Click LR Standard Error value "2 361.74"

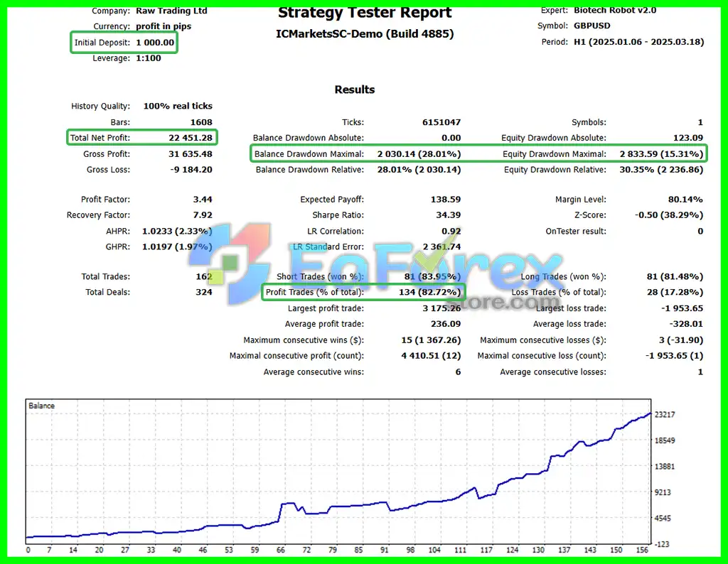[x=442, y=246]
